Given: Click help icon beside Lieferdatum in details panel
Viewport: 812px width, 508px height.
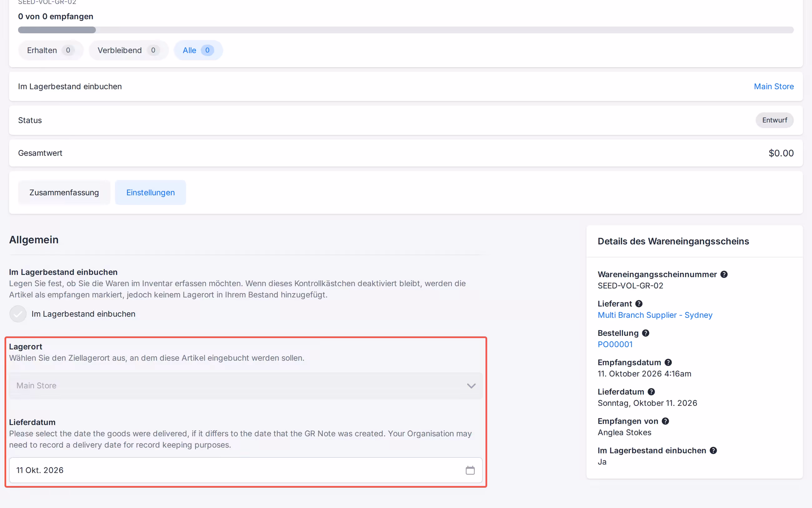Looking at the screenshot, I should point(651,392).
